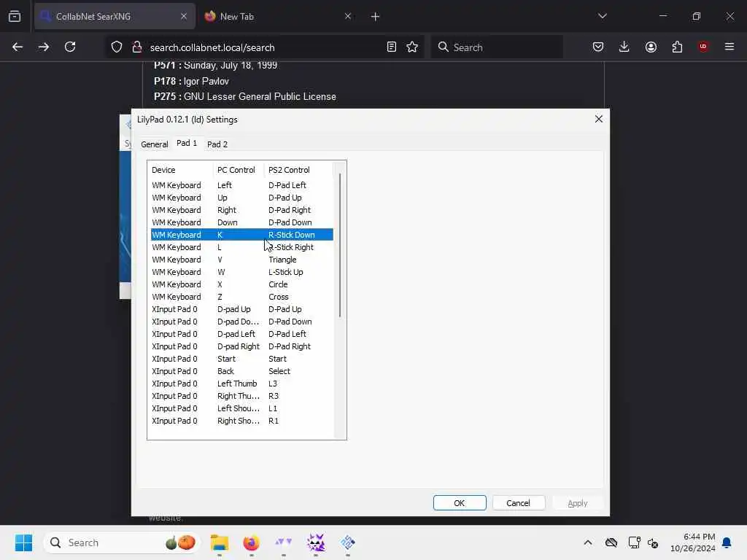Viewport: 747px width, 560px height.
Task: Close the CollabNet SearXNG tab
Action: (x=184, y=16)
